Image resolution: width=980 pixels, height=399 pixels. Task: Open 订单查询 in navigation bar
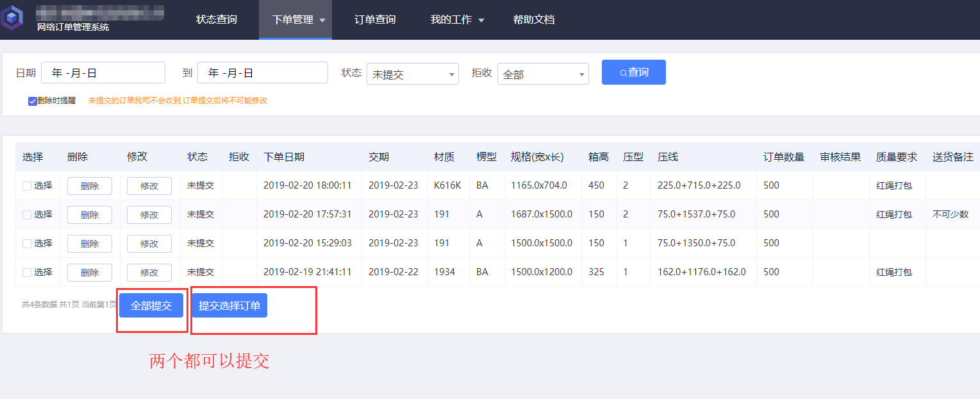point(375,20)
